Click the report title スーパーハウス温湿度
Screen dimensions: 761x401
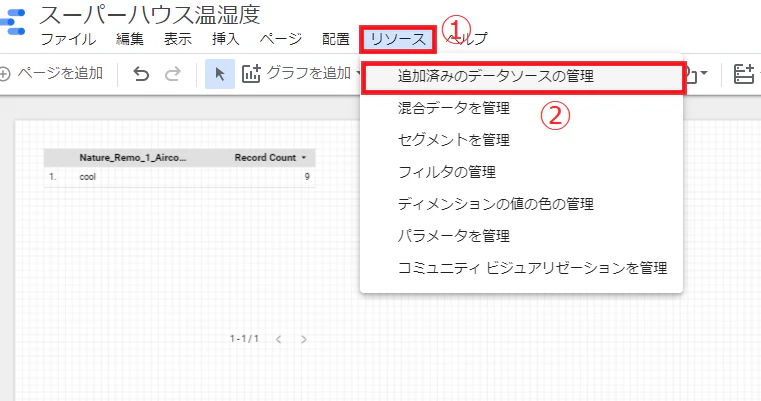[x=149, y=15]
